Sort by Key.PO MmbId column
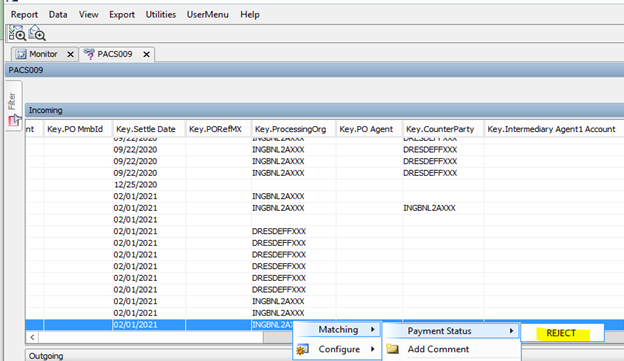This screenshot has height=361, width=624. [x=78, y=129]
